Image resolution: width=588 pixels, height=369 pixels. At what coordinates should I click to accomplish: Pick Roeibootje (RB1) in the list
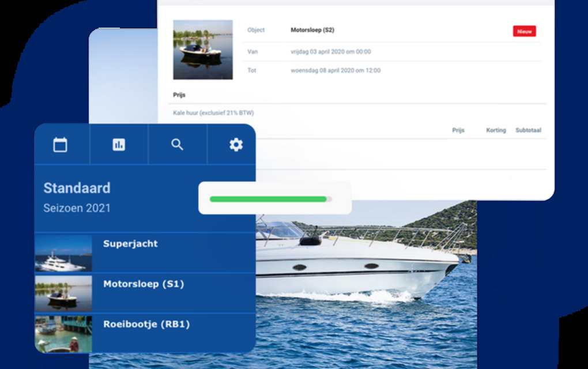pyautogui.click(x=146, y=325)
